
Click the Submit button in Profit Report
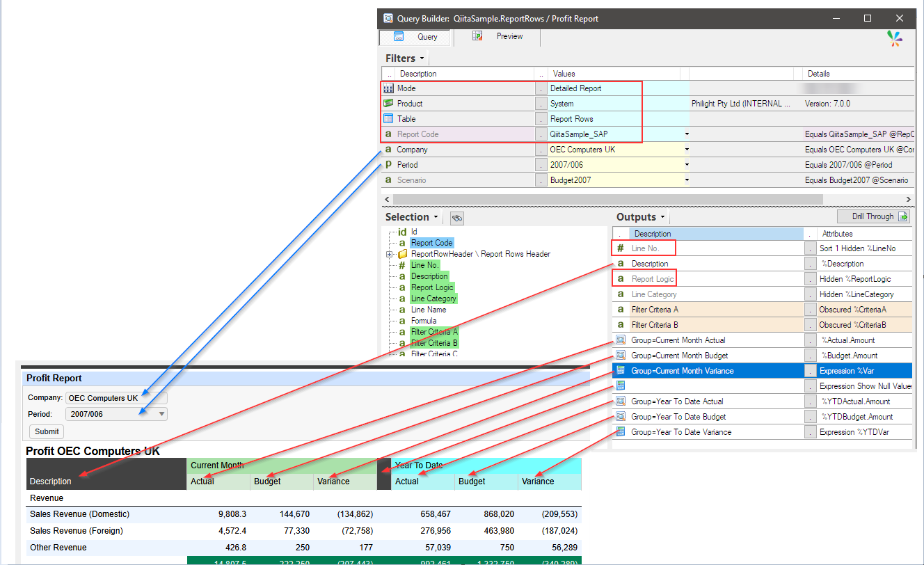[x=47, y=431]
